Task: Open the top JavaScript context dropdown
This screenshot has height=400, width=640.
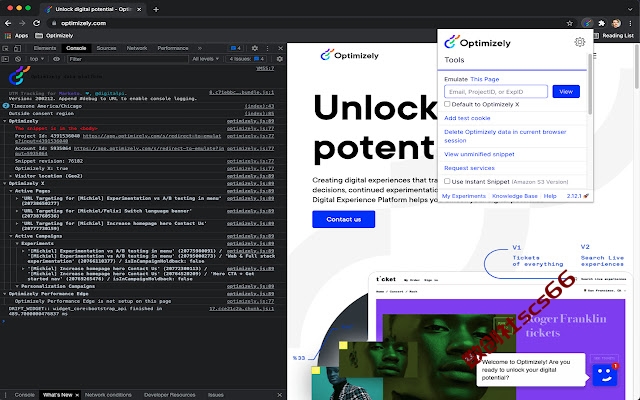Action: point(36,59)
